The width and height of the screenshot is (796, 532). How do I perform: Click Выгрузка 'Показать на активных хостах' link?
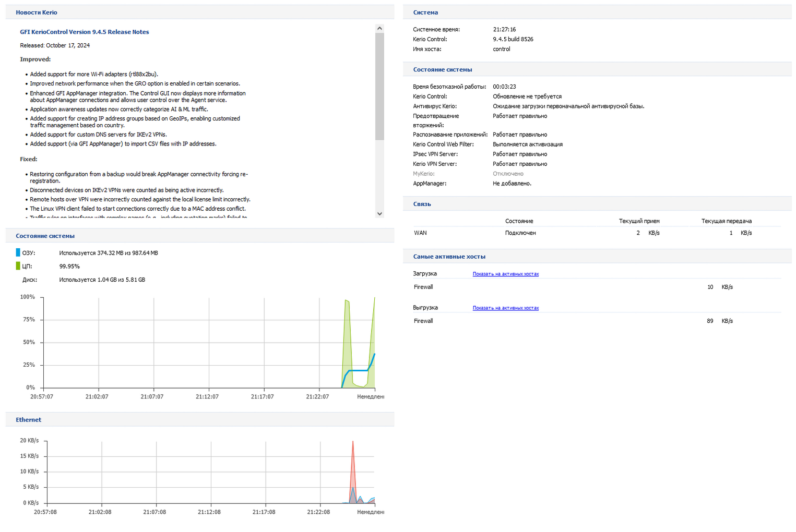506,308
